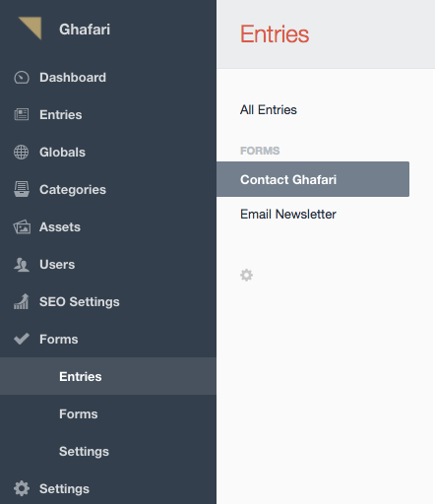Go to Settings under Forms submenu
The width and height of the screenshot is (435, 504).
84,451
